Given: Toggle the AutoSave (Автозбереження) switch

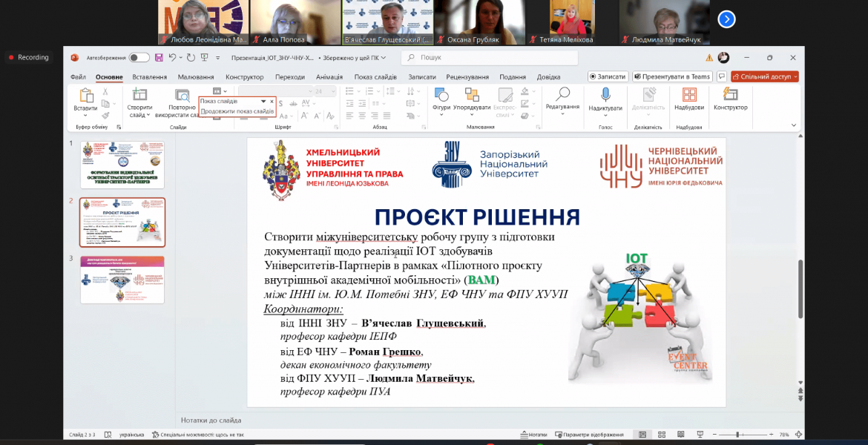Looking at the screenshot, I should [139, 58].
